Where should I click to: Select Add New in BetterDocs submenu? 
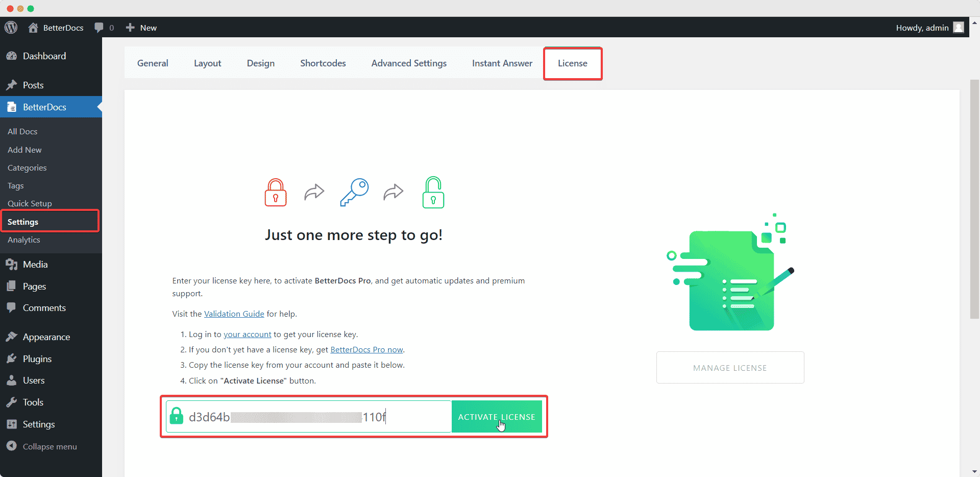pos(24,150)
